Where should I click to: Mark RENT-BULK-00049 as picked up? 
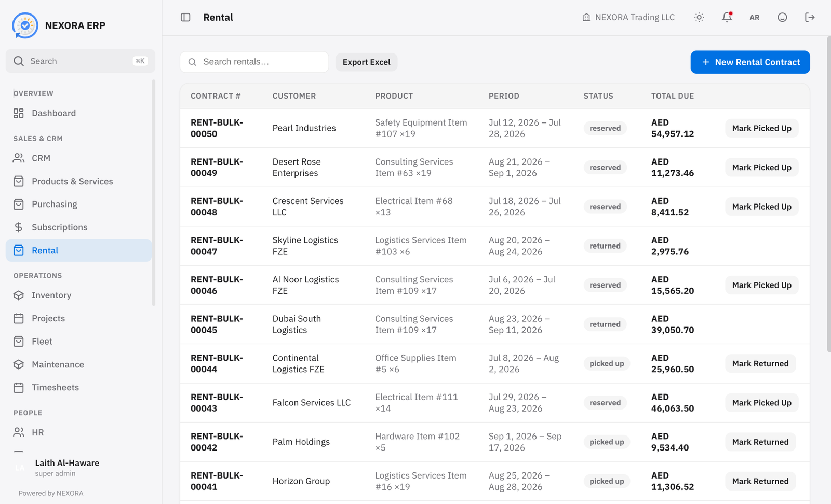pos(762,168)
